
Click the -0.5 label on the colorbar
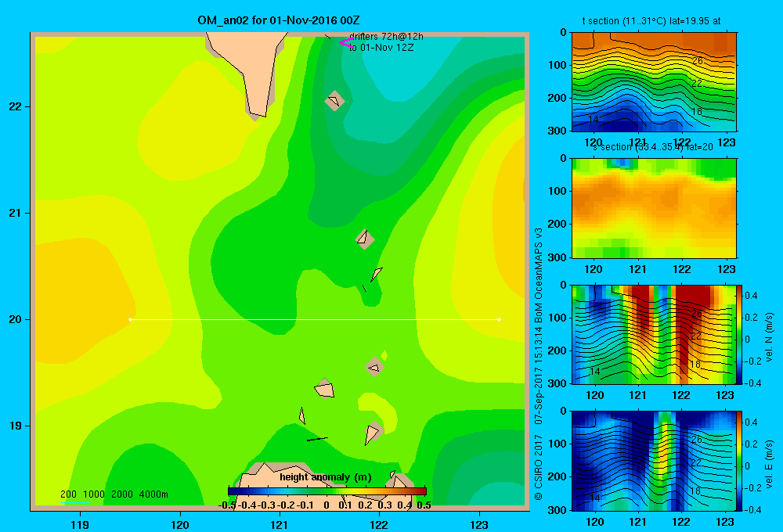click(x=227, y=505)
